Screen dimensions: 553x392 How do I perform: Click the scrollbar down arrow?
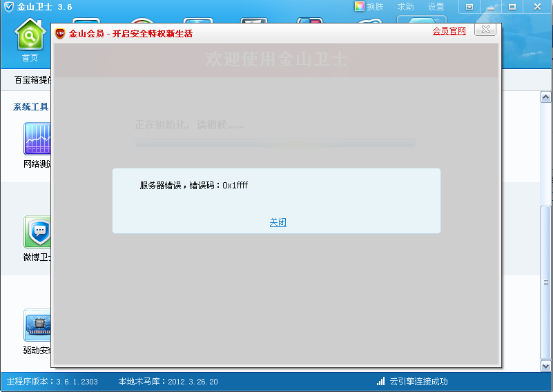coord(545,366)
